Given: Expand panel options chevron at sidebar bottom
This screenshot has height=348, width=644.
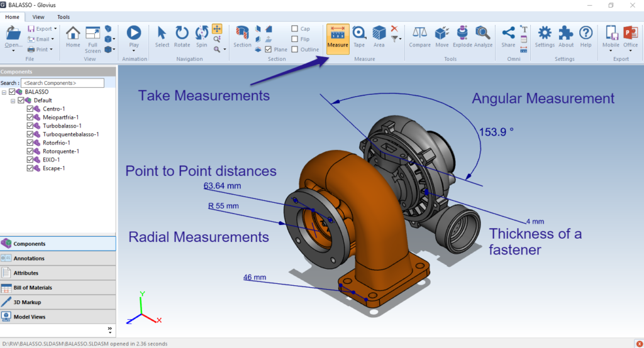Looking at the screenshot, I should (x=109, y=330).
